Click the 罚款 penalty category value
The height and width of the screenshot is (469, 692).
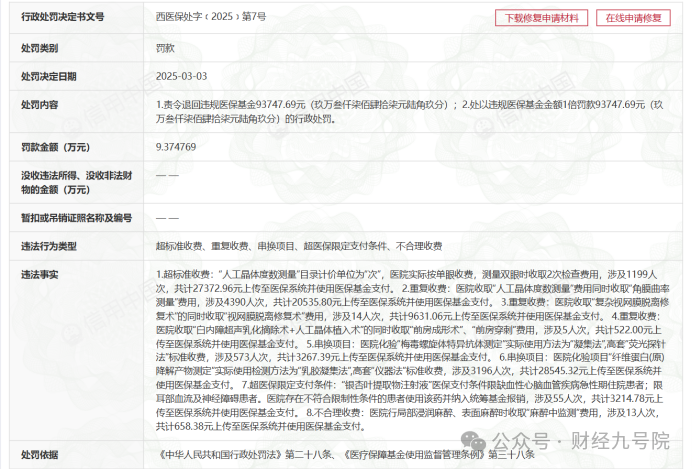165,48
